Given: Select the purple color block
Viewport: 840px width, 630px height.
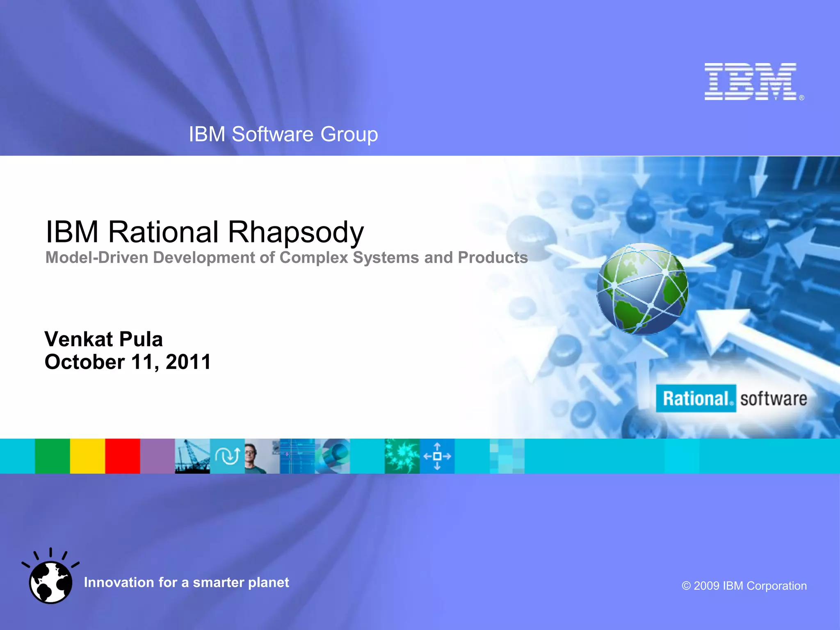Looking at the screenshot, I should click(x=157, y=456).
